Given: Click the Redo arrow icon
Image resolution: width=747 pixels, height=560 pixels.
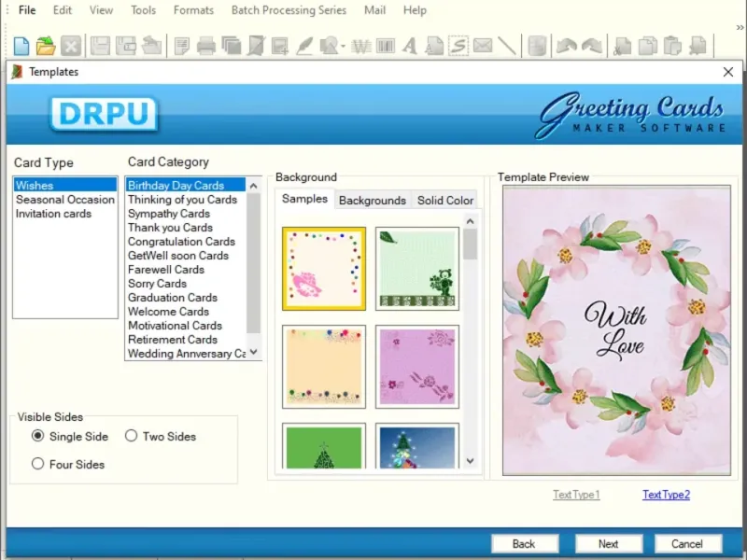Looking at the screenshot, I should coord(592,46).
